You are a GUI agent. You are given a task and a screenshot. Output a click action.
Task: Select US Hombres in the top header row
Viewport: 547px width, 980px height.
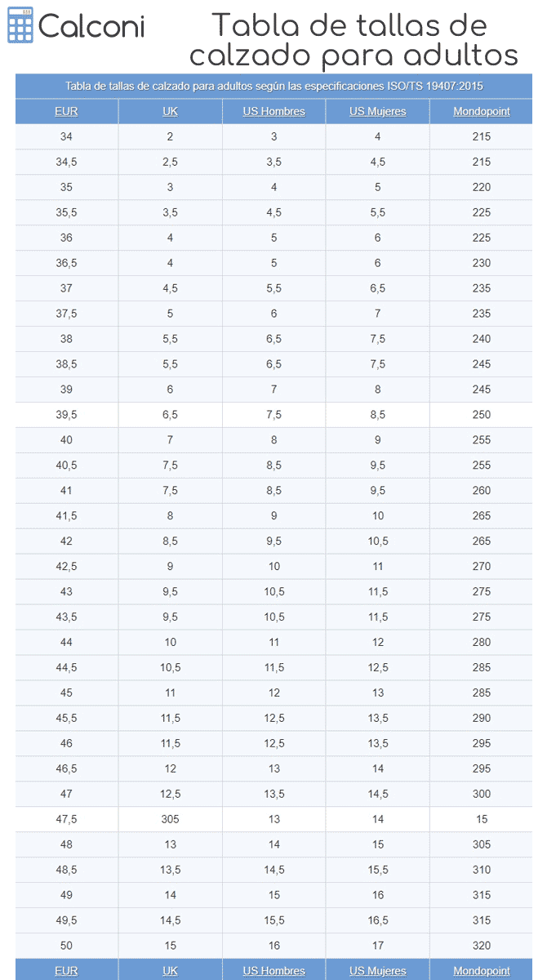pos(273,111)
